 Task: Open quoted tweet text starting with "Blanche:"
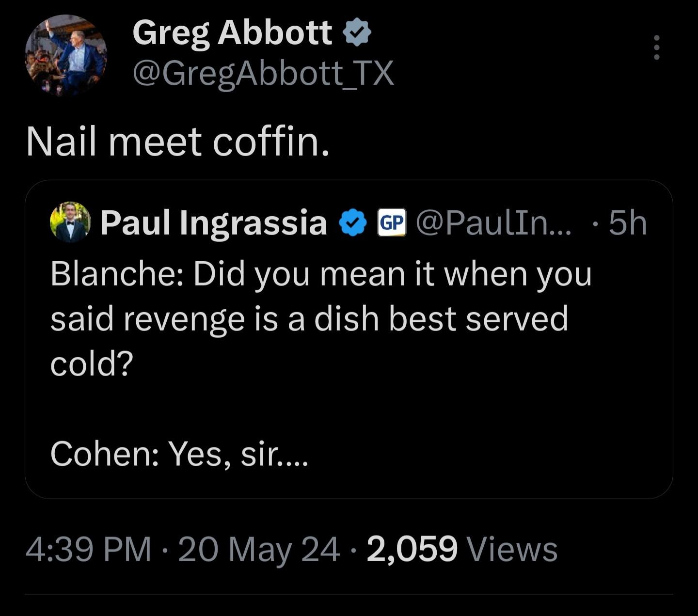click(320, 274)
